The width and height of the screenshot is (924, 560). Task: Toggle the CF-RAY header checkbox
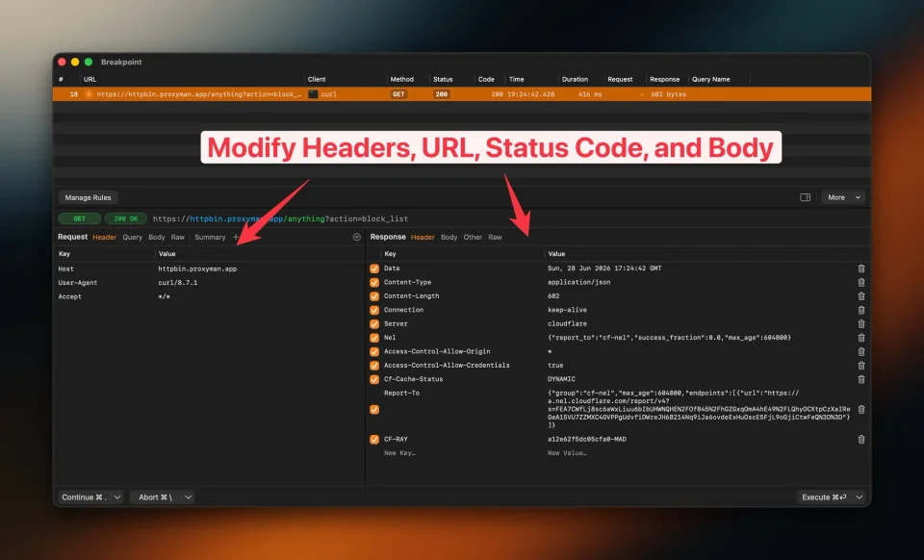point(374,440)
